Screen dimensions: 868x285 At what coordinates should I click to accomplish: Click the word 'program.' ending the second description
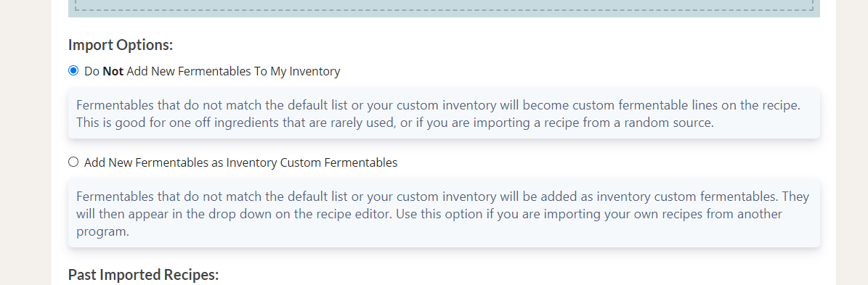[102, 232]
